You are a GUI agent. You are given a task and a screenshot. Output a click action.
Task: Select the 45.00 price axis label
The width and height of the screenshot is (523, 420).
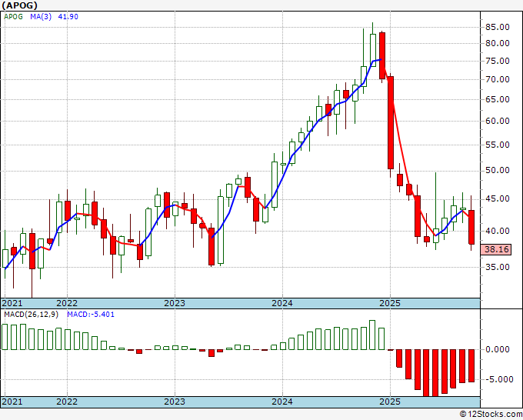click(498, 198)
